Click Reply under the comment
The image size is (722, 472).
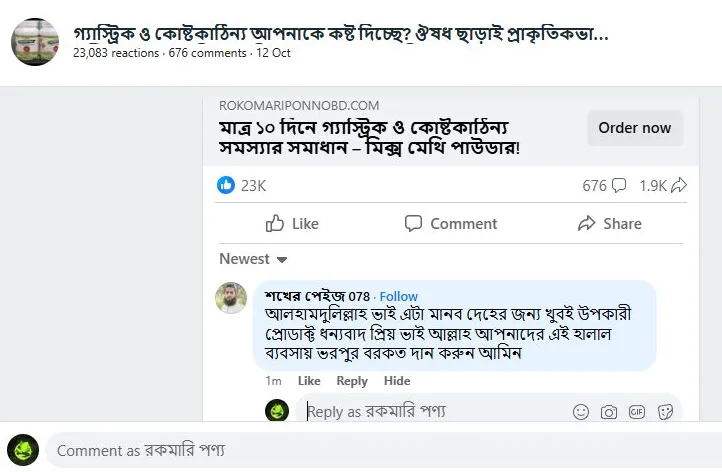click(x=352, y=381)
